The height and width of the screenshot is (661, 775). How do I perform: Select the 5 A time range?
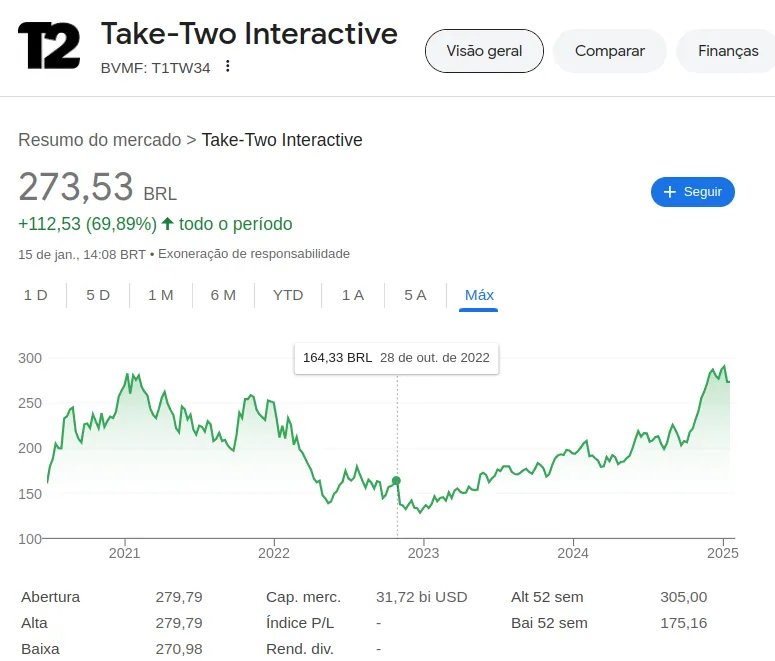click(x=415, y=295)
